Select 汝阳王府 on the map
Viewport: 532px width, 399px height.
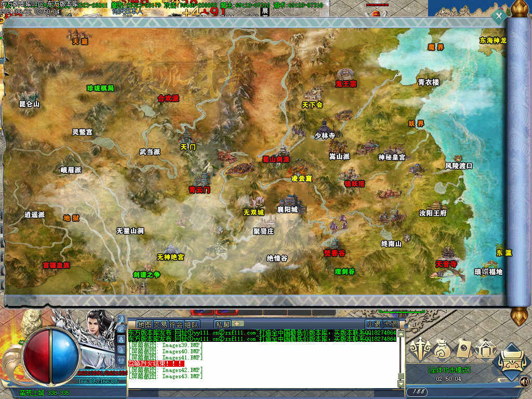pyautogui.click(x=433, y=214)
